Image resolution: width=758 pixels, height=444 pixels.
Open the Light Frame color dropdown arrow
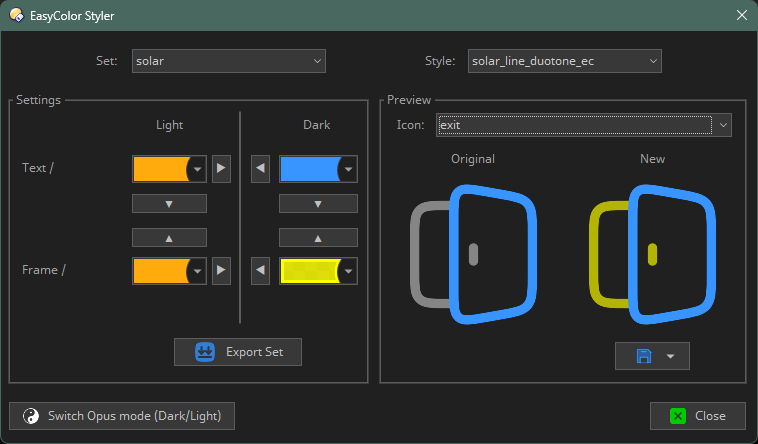pos(197,271)
